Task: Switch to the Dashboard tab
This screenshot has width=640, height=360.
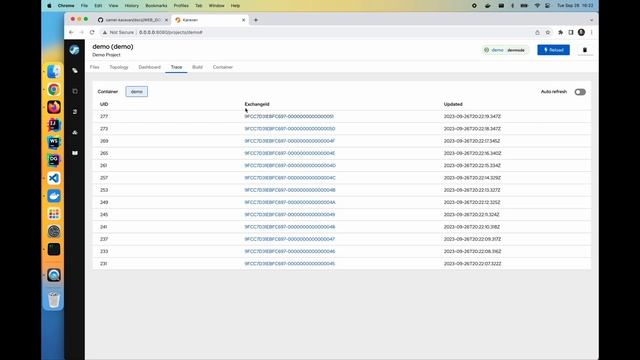Action: pyautogui.click(x=149, y=67)
